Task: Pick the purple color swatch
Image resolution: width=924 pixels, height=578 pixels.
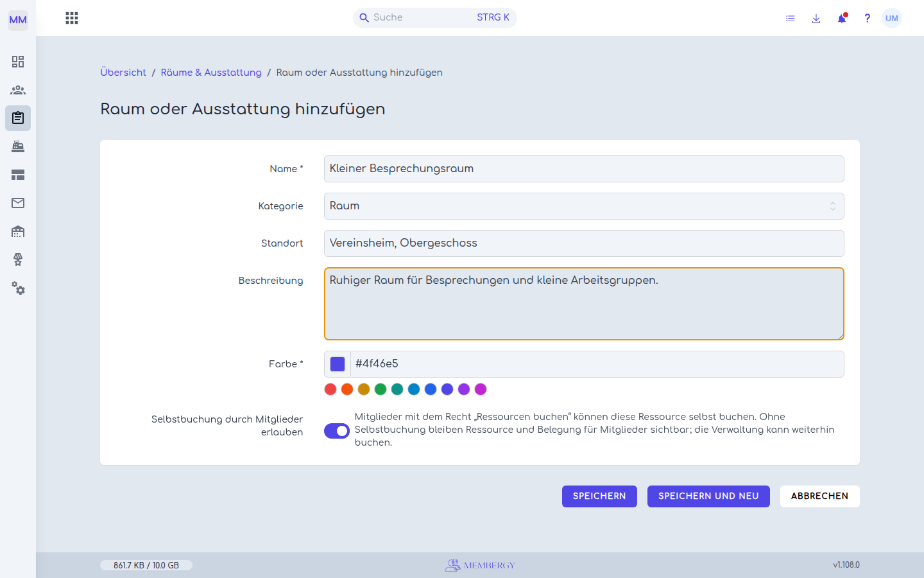Action: coord(464,389)
